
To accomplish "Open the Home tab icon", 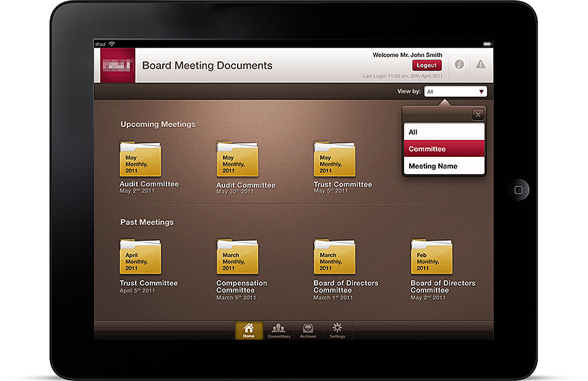I will 248,330.
